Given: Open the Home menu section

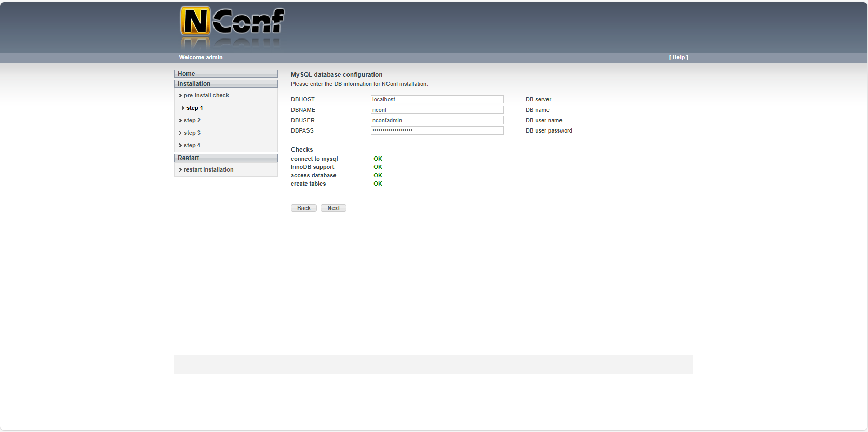Looking at the screenshot, I should (225, 74).
